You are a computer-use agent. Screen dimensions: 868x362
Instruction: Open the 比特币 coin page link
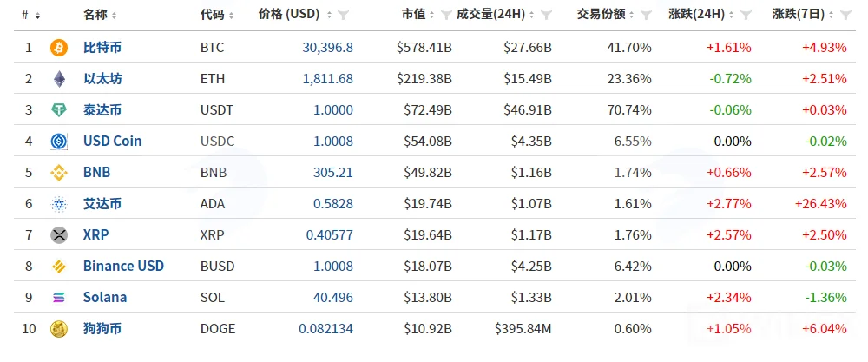click(102, 48)
